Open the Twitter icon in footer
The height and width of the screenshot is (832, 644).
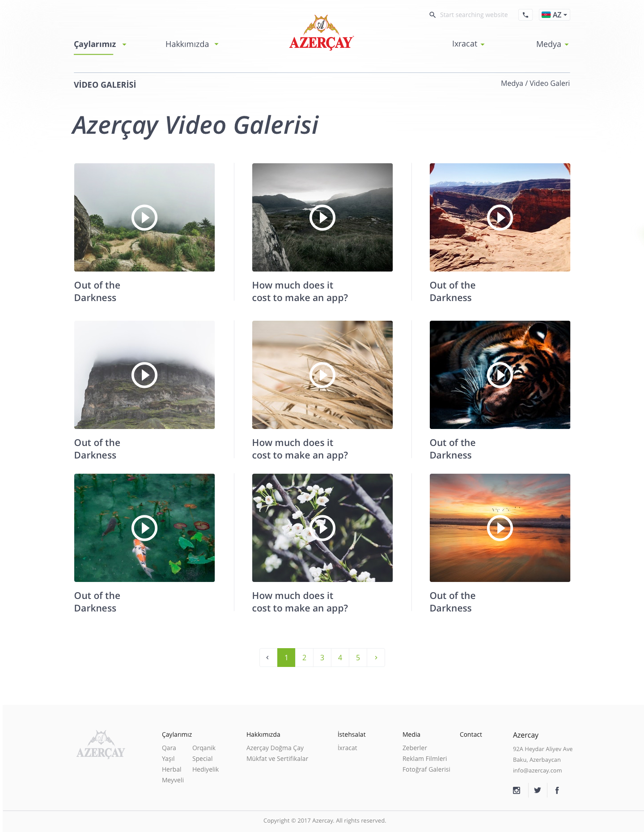[538, 790]
